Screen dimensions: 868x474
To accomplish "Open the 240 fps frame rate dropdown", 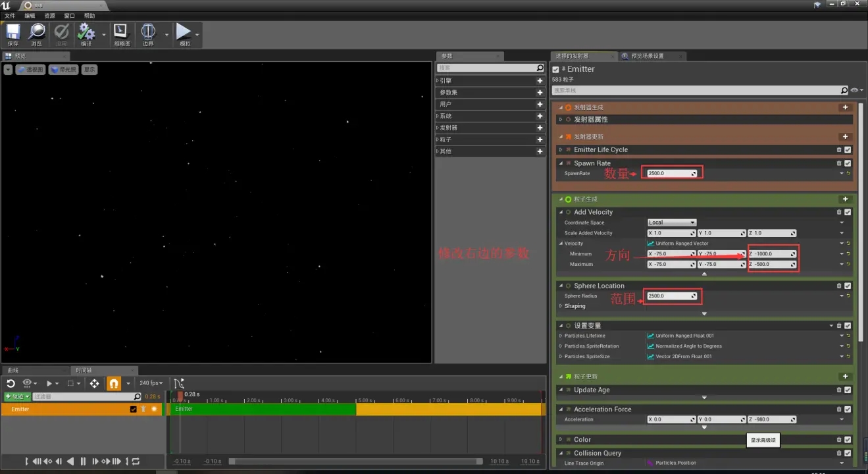I will pyautogui.click(x=151, y=383).
